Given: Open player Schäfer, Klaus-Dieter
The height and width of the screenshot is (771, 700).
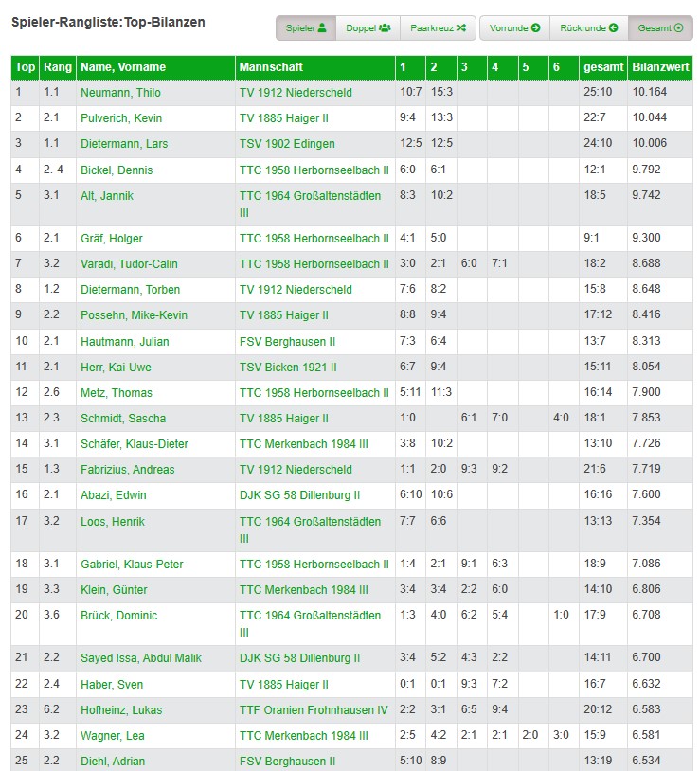Looking at the screenshot, I should pyautogui.click(x=135, y=444).
